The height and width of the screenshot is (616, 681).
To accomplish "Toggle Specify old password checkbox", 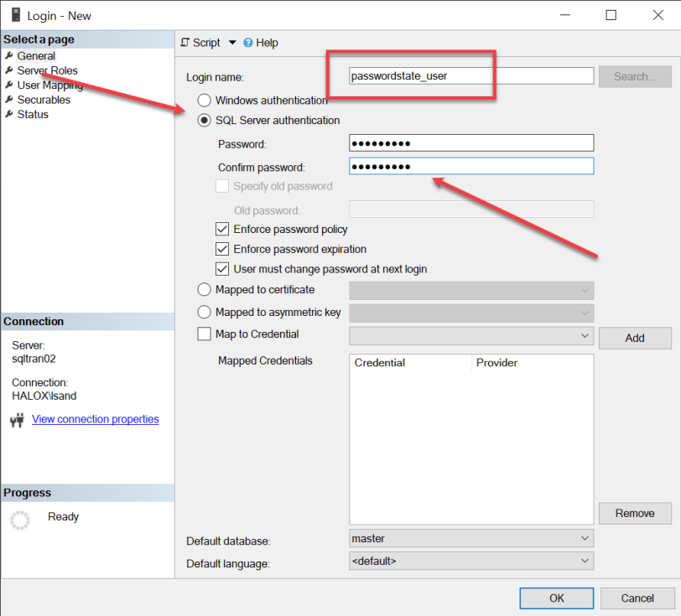I will (x=222, y=186).
